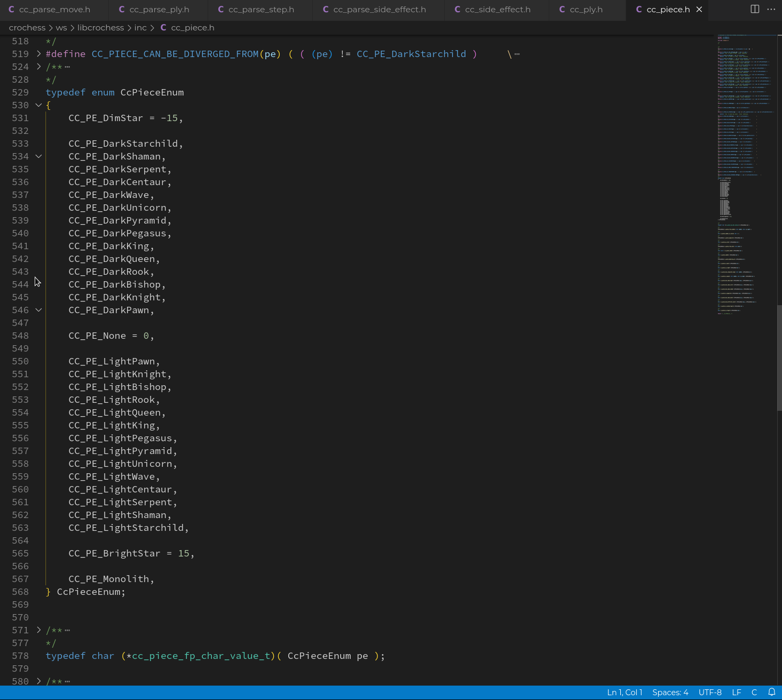Click the C icon on cc_side_effect.h tab
Viewport: 782px width, 700px height.
coord(457,9)
